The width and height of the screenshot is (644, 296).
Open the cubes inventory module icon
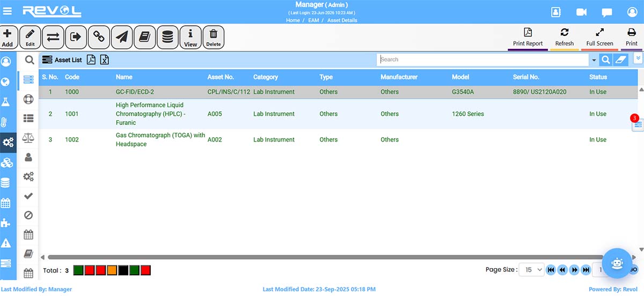point(6,162)
